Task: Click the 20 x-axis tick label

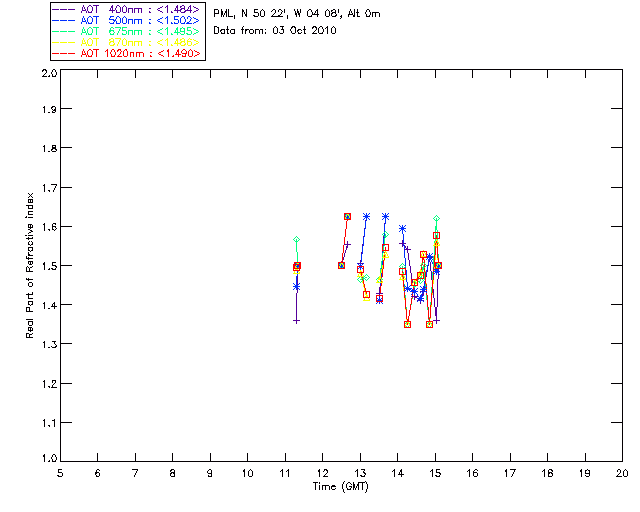Action: click(622, 473)
